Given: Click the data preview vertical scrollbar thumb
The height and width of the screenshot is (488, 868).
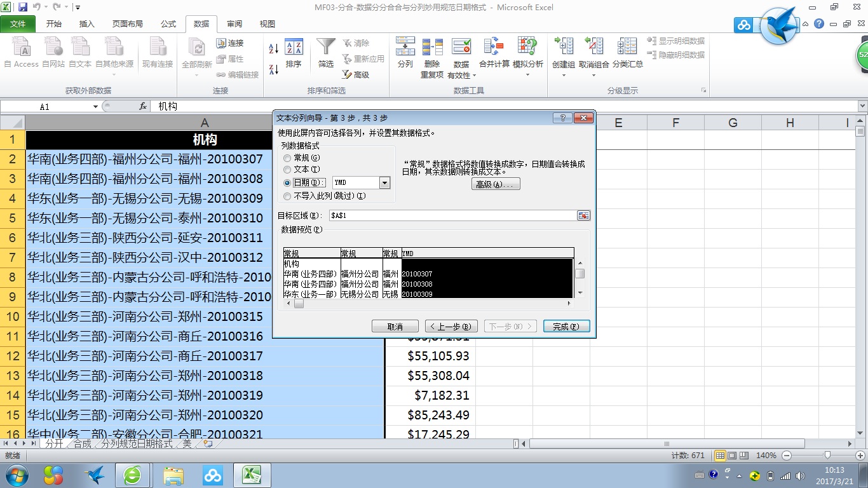Looking at the screenshot, I should pyautogui.click(x=580, y=274).
